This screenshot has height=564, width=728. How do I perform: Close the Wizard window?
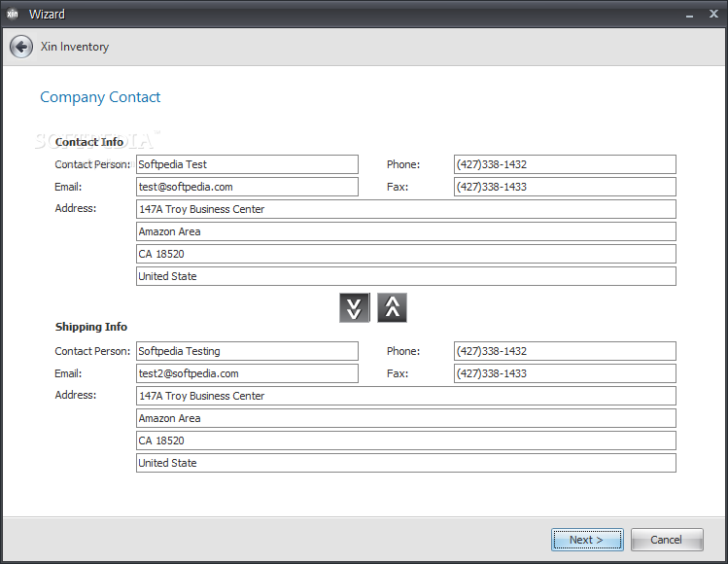coord(714,14)
